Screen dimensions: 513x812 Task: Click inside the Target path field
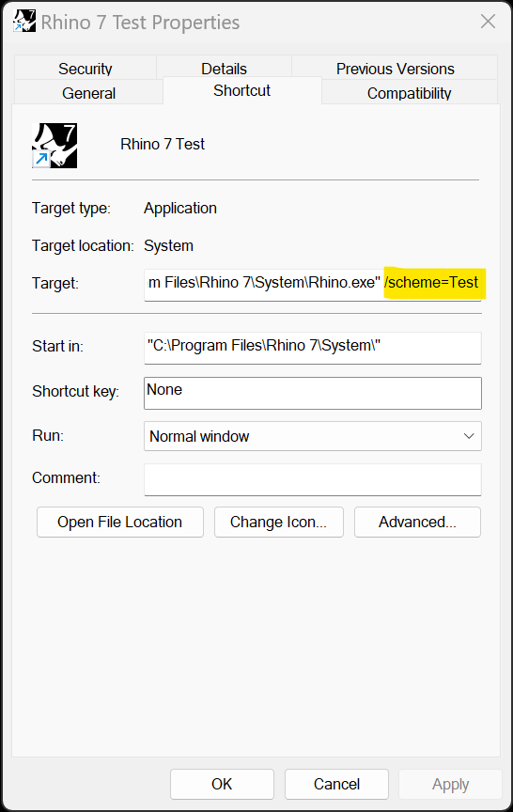click(313, 285)
